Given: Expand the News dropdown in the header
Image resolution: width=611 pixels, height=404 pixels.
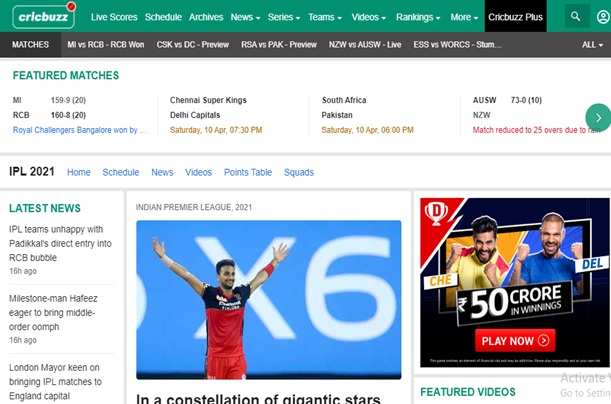Looking at the screenshot, I should point(245,17).
